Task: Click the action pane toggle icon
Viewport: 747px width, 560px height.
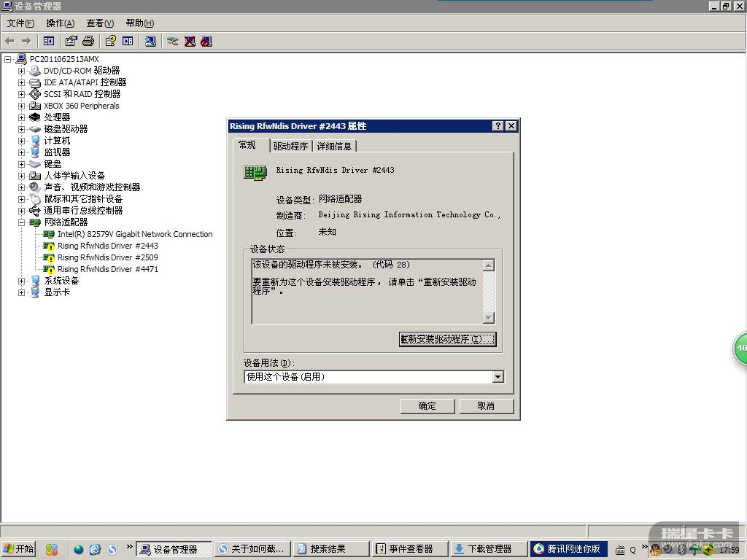Action: click(128, 42)
